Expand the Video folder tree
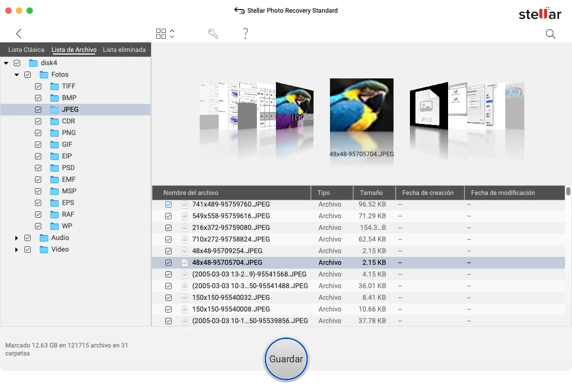Viewport: 572px width, 392px height. (16, 250)
